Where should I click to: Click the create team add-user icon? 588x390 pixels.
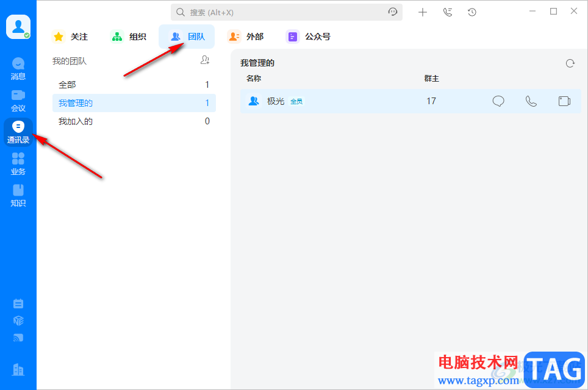pyautogui.click(x=205, y=60)
